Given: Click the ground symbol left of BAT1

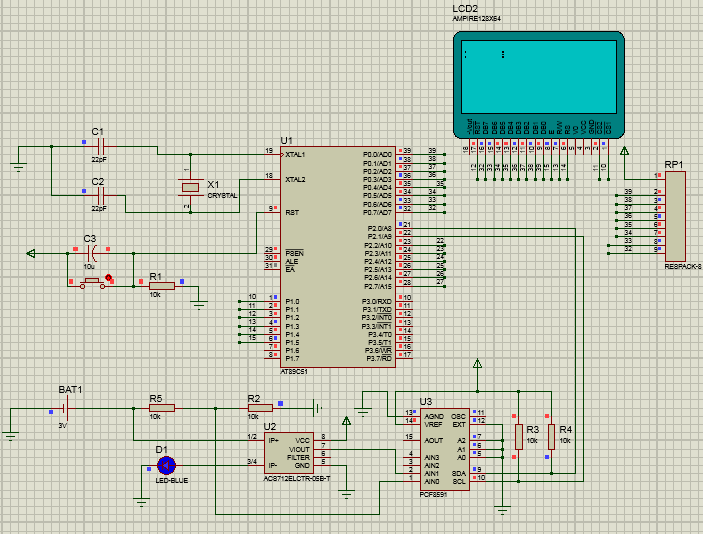Looking at the screenshot, I should [10, 435].
